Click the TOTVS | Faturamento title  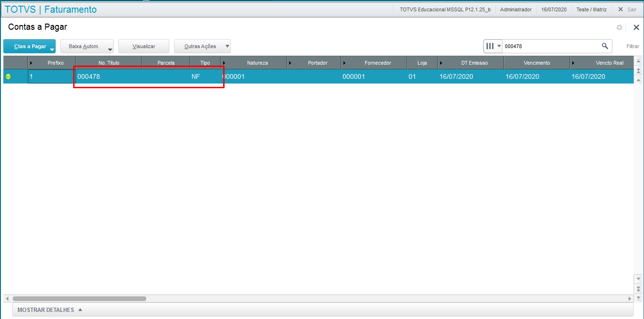50,9
